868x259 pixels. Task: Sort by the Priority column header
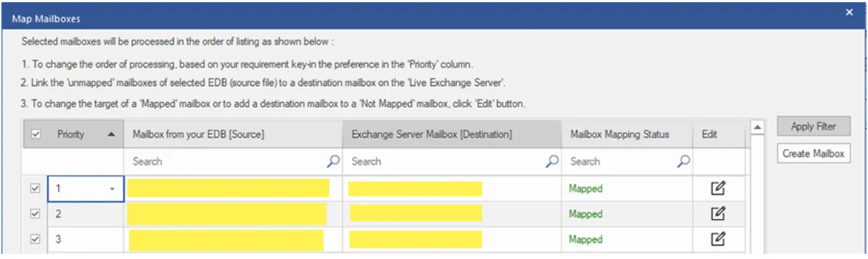[86, 134]
